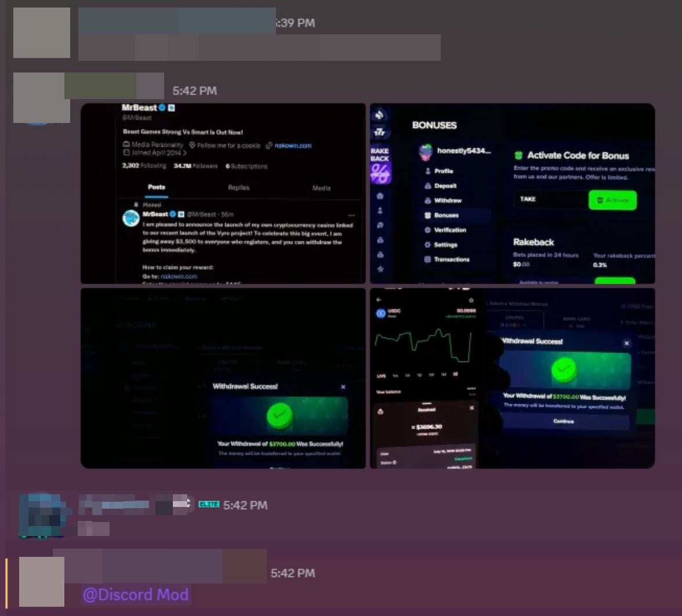
Task: Click the 5:42 PM timestamp above @Discord Mod
Action: [x=293, y=573]
